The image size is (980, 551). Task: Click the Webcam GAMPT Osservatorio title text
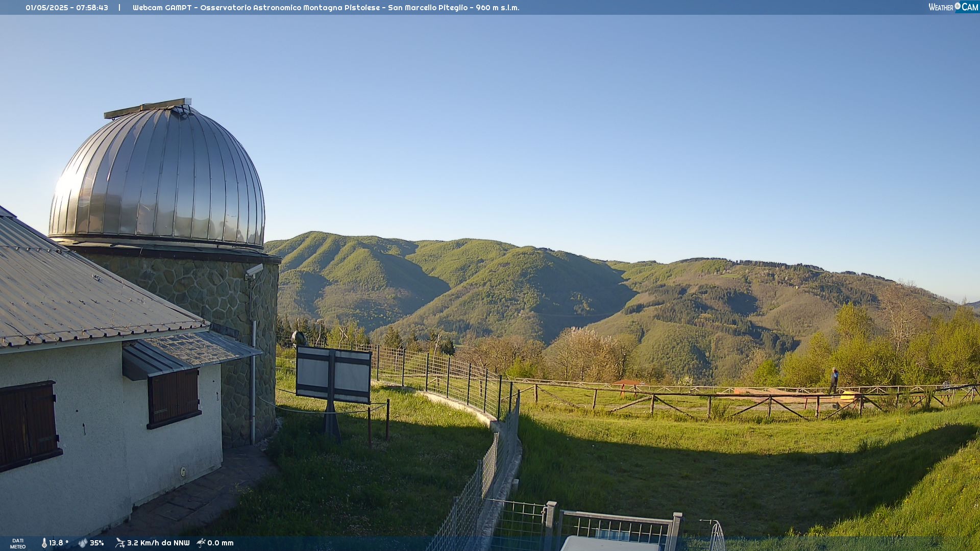[326, 8]
